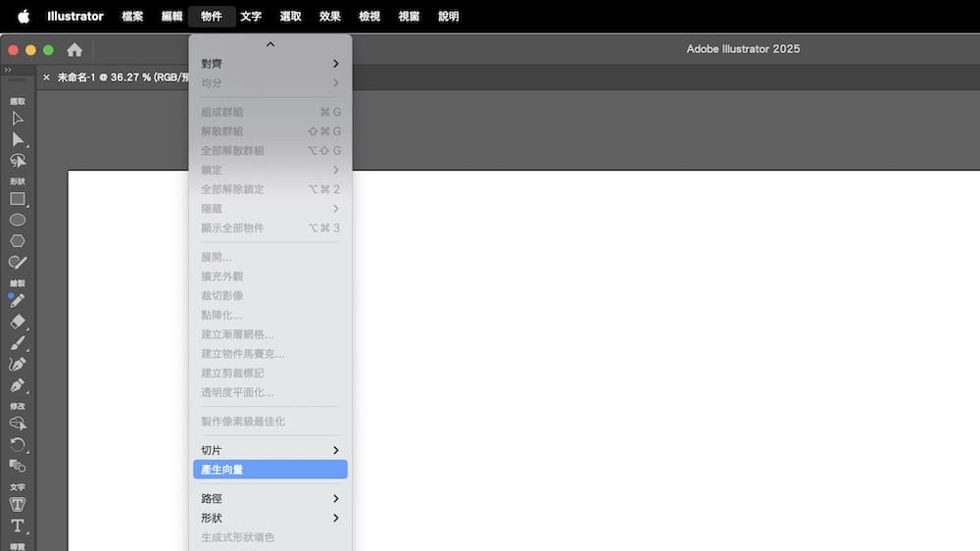Image resolution: width=980 pixels, height=551 pixels.
Task: Choose 擴充外觀 in the menu
Action: click(270, 276)
